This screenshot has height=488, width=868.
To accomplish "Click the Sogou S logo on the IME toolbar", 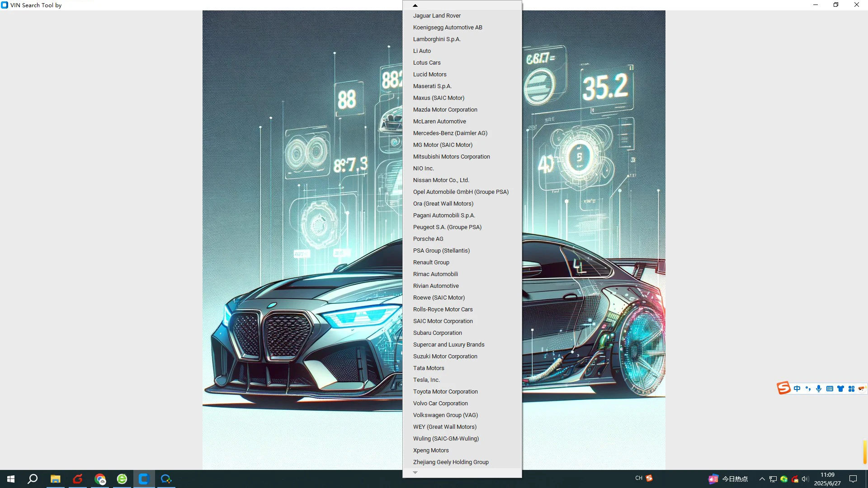I will coord(783,388).
